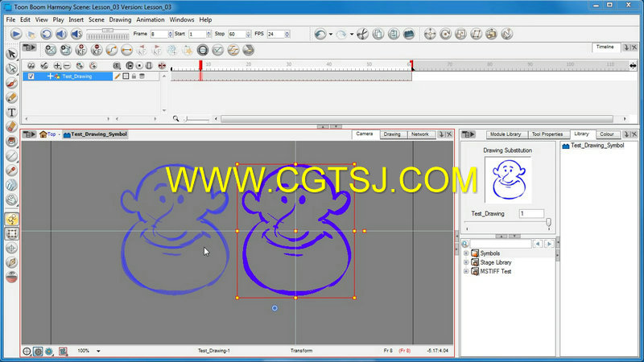Click the Frame number input field
Image resolution: width=644 pixels, height=362 pixels.
159,34
